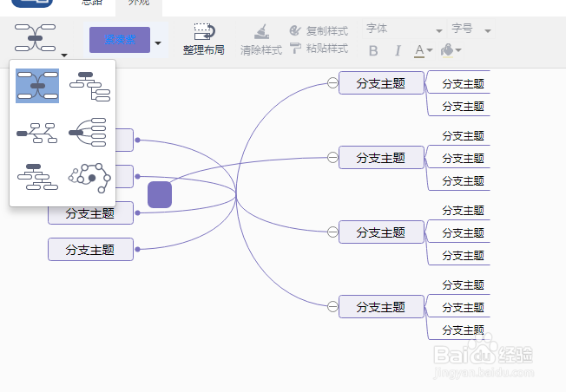Switch to the 外观 tab
566x392 pixels.
pos(139,3)
